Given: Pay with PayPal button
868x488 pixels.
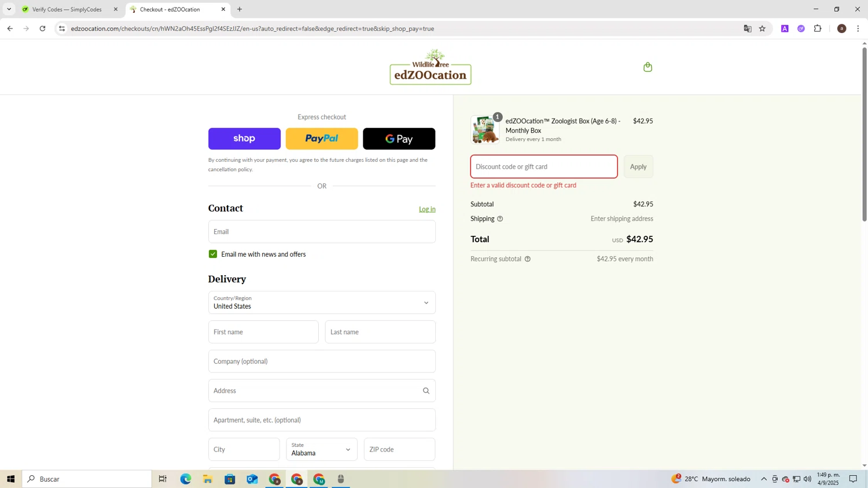Looking at the screenshot, I should pyautogui.click(x=322, y=139).
